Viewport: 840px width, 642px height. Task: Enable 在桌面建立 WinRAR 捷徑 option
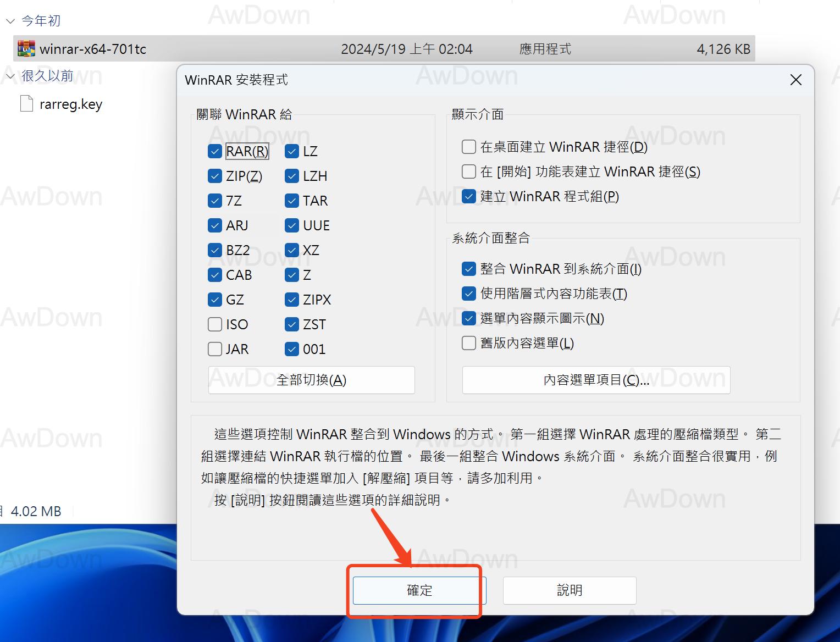click(469, 147)
